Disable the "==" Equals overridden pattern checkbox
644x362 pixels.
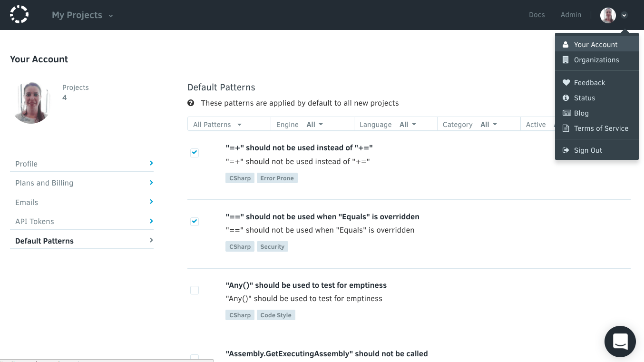pos(195,221)
